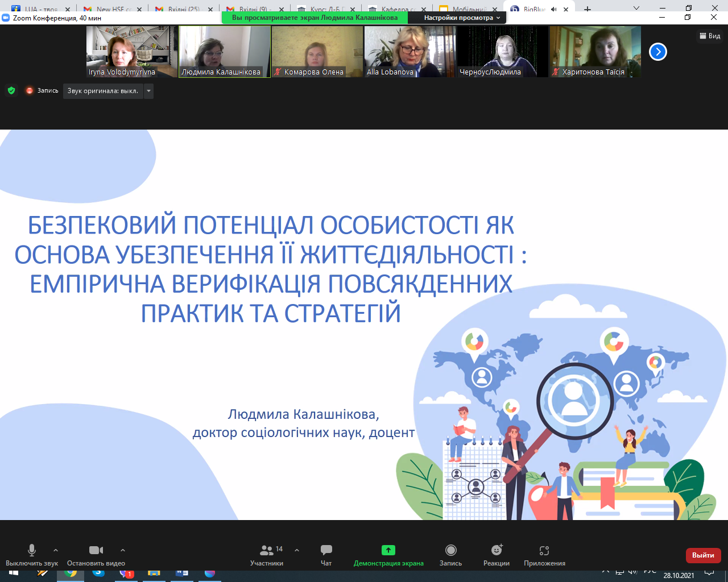The width and height of the screenshot is (728, 582).
Task: Expand the arrow next to Участники
Action: 297,550
